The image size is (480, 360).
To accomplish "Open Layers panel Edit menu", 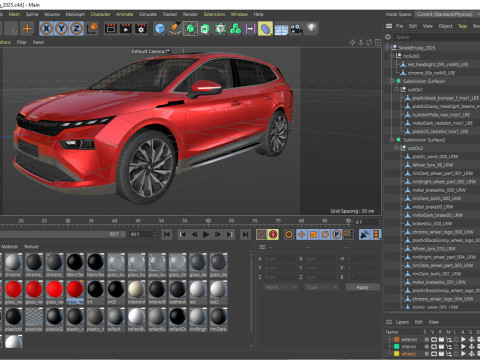I will [419, 322].
